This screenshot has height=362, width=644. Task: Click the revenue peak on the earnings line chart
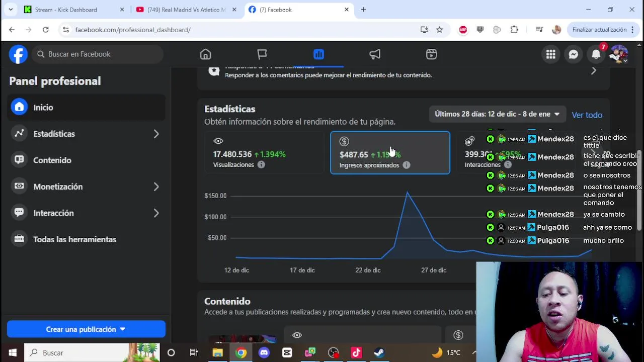pyautogui.click(x=407, y=193)
